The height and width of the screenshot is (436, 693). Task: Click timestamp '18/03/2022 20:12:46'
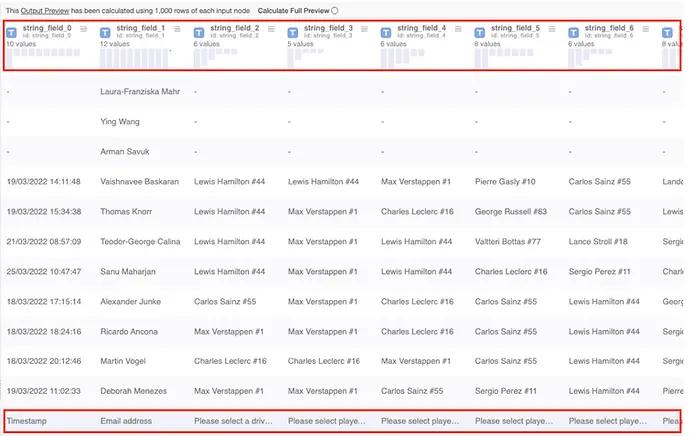tap(44, 361)
